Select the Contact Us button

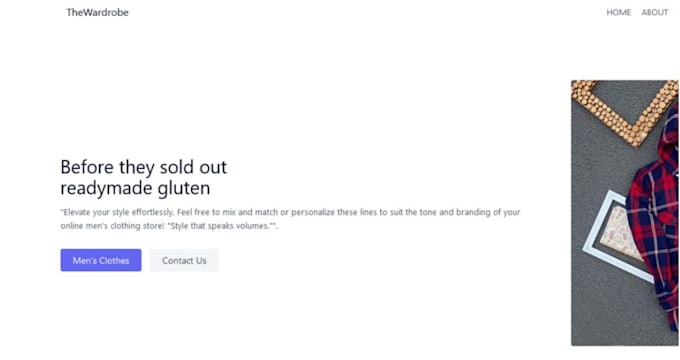click(x=184, y=260)
